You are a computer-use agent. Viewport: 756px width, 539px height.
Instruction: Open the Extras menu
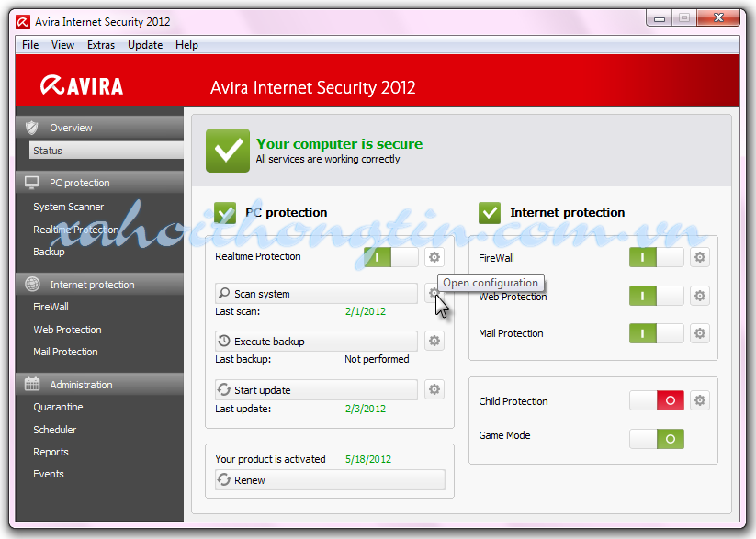pyautogui.click(x=101, y=45)
